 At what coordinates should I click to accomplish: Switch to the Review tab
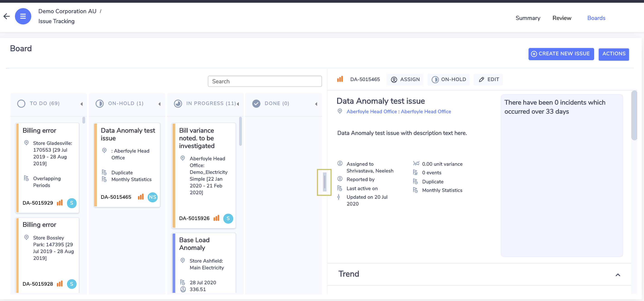[x=562, y=18]
